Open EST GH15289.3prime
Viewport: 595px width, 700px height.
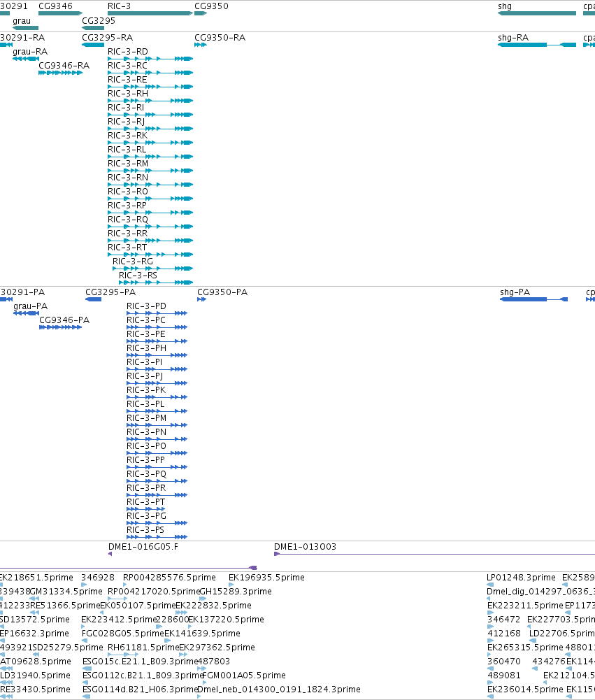[235, 592]
